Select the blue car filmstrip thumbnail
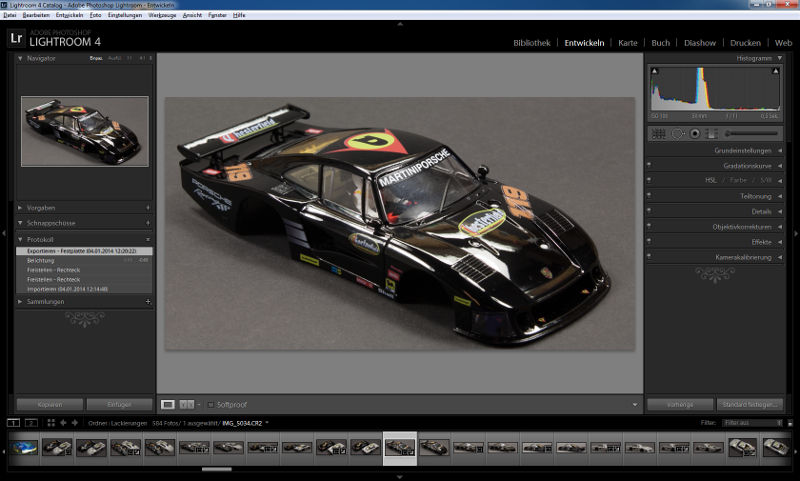Image resolution: width=800 pixels, height=481 pixels. [x=23, y=447]
